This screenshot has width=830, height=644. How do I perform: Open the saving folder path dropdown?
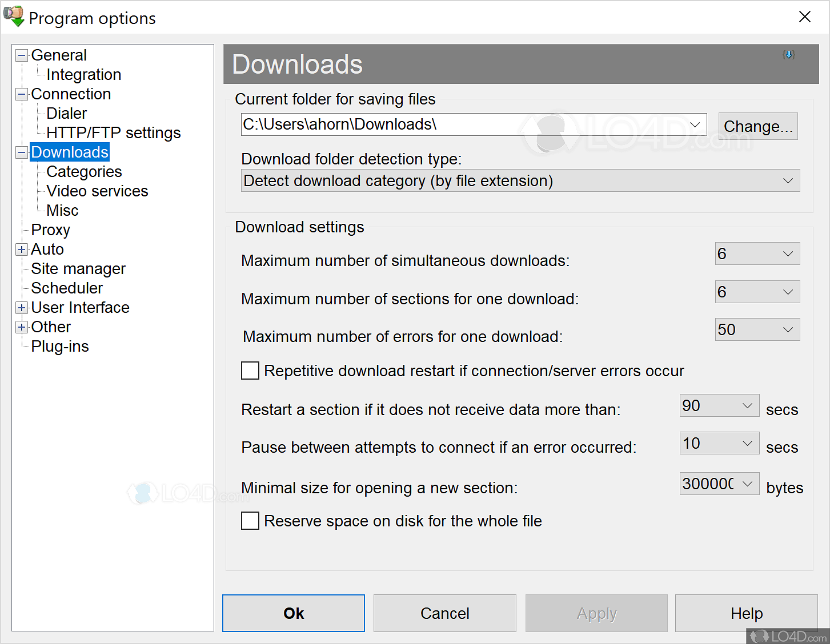click(x=695, y=124)
